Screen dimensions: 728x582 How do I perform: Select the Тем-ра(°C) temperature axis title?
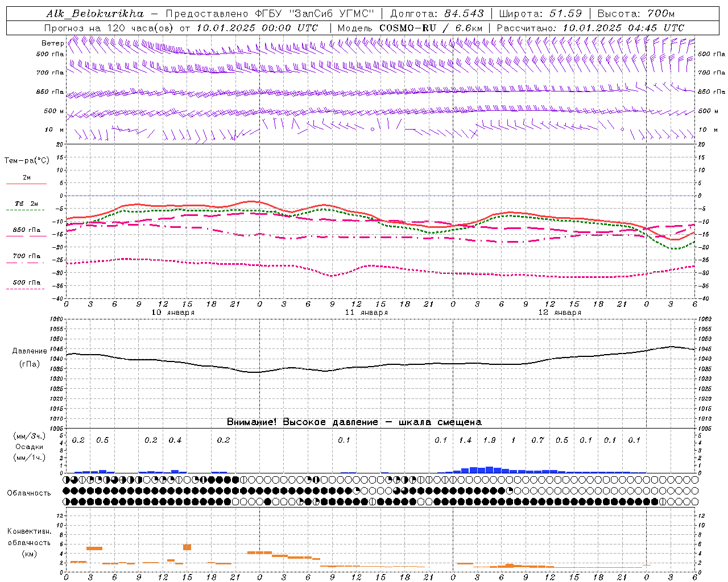27,161
